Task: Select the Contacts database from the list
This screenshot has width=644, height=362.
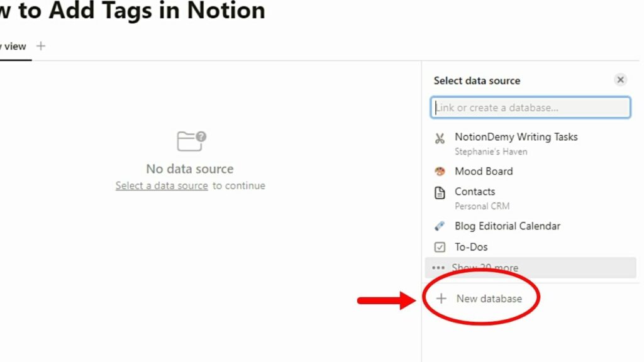Action: click(x=475, y=192)
